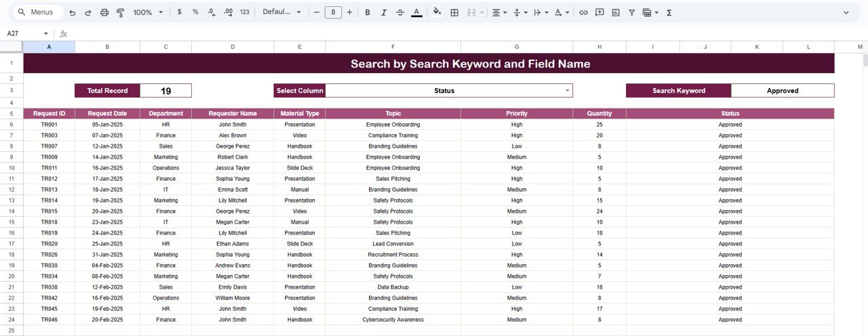The image size is (868, 336).
Task: Click the insert chart icon
Action: (x=616, y=12)
